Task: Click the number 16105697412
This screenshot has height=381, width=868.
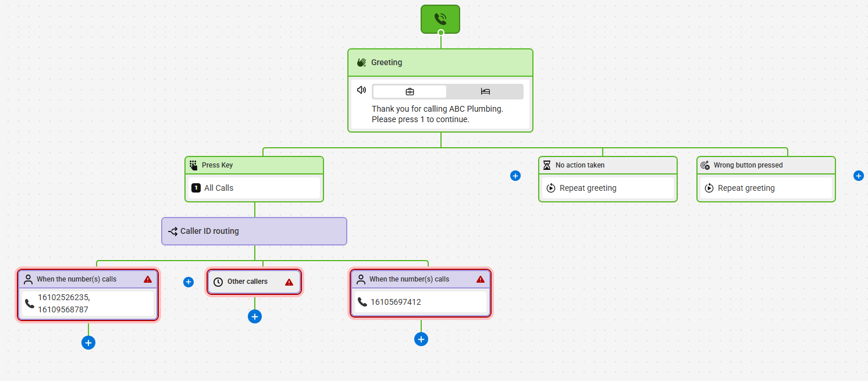Action: [x=396, y=302]
